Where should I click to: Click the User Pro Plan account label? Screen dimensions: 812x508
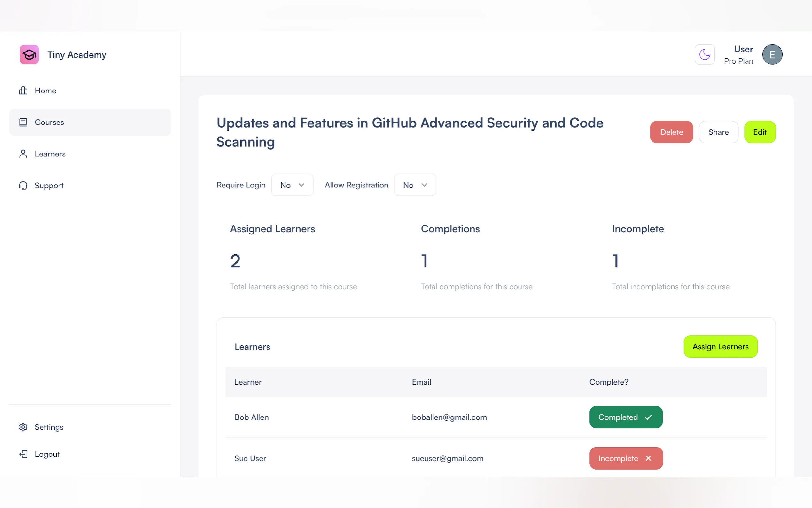(738, 55)
